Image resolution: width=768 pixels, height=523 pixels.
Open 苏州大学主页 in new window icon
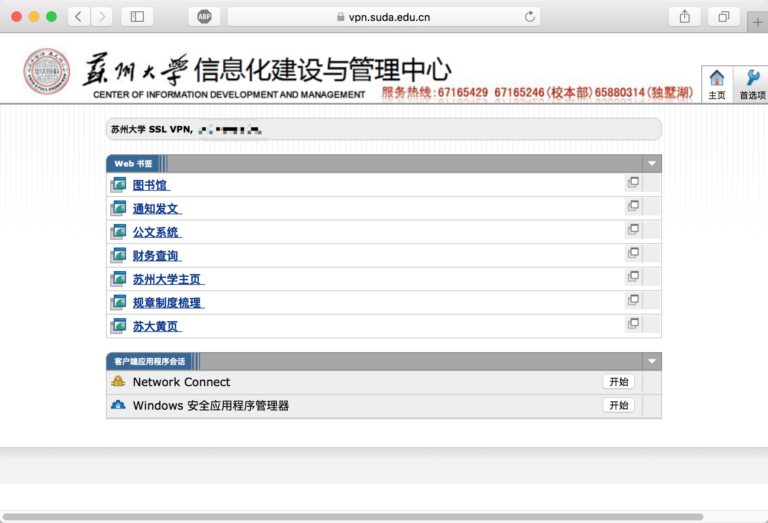tap(633, 276)
